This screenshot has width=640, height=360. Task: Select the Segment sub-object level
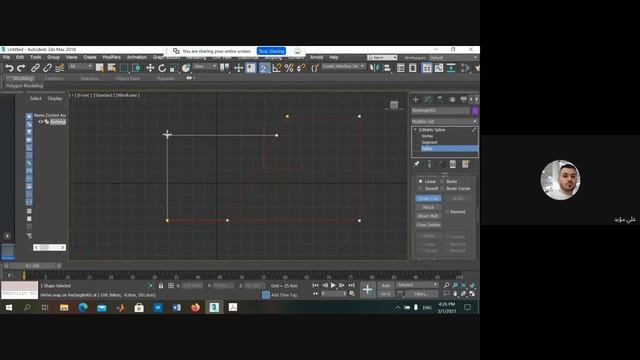tap(429, 142)
